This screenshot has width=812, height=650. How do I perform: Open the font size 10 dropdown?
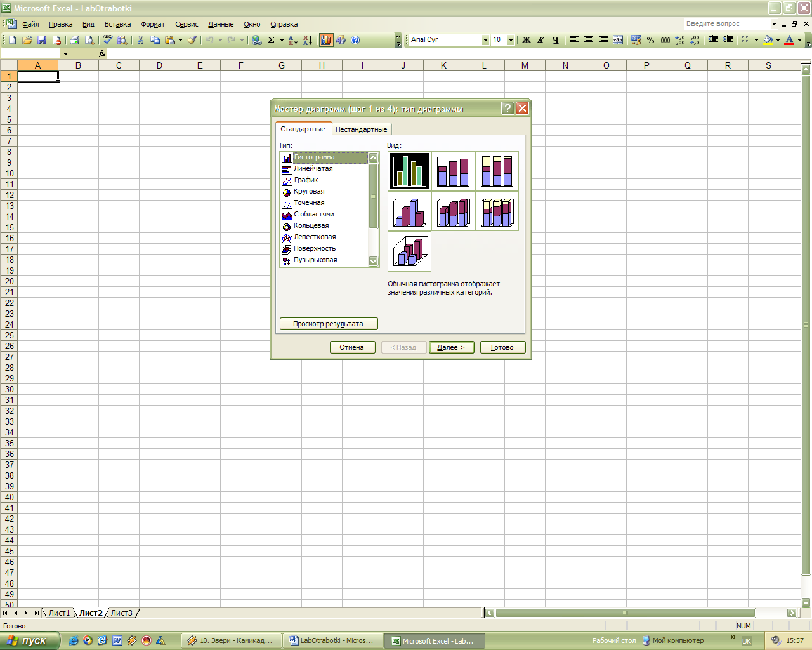coord(511,40)
